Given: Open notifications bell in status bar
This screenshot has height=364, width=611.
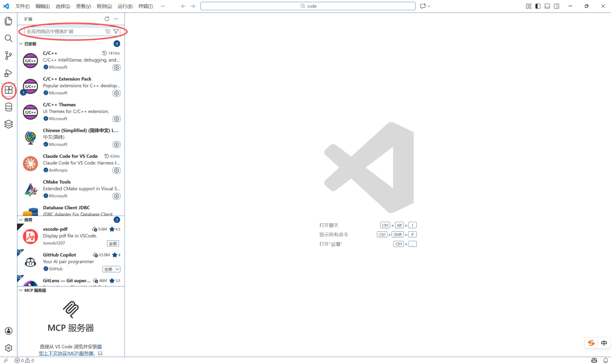Looking at the screenshot, I should [605, 361].
